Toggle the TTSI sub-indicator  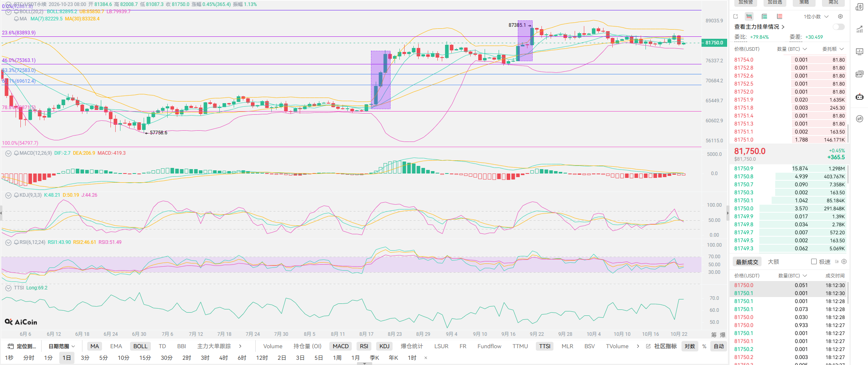point(545,346)
